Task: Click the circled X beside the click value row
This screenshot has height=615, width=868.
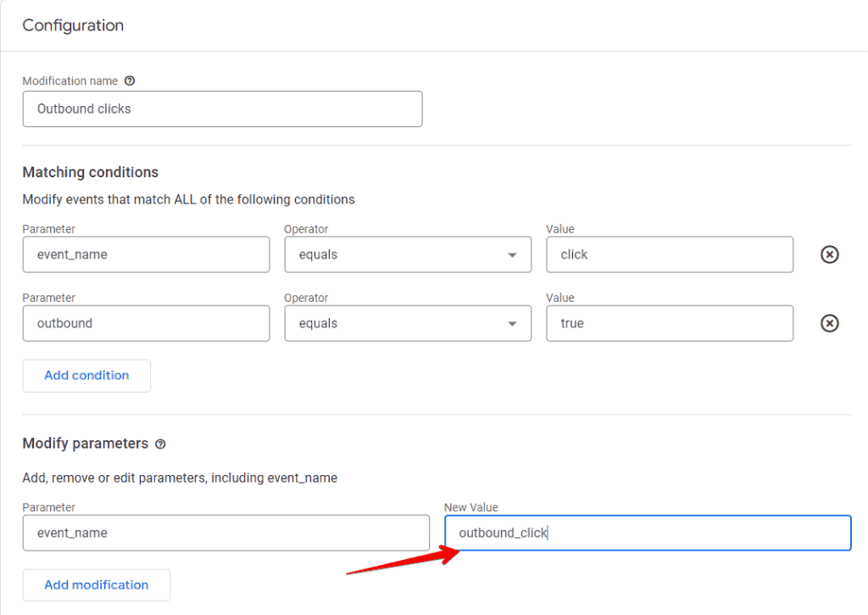Action: pos(829,254)
